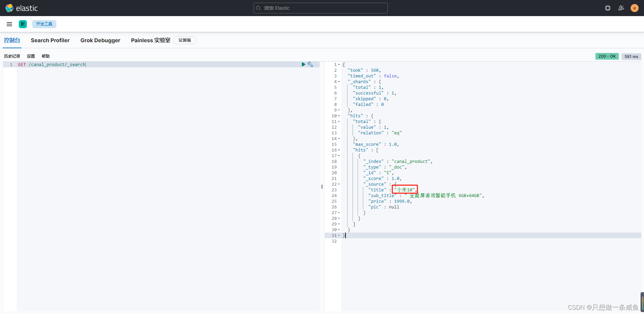644x314 pixels.
Task: Click the title value 小米10
Action: (405, 190)
